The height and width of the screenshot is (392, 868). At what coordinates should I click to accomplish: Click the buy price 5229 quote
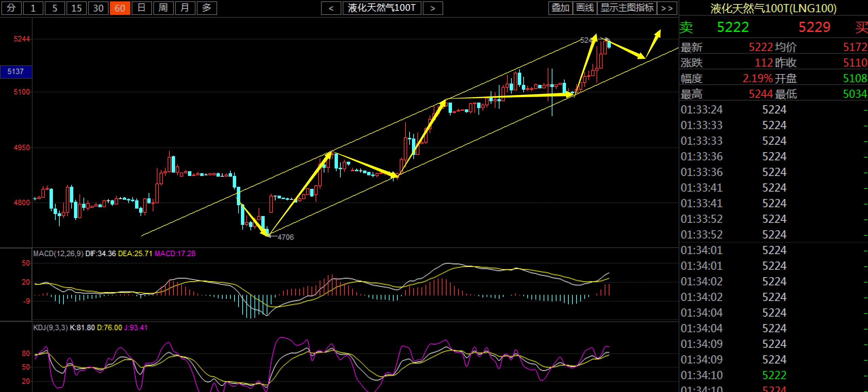[x=814, y=27]
